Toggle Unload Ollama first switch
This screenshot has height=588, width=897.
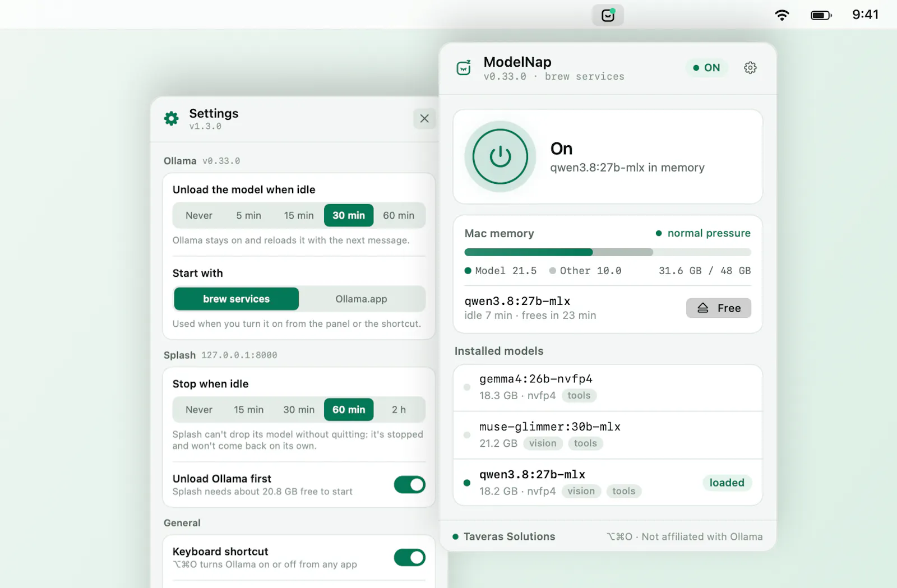(x=409, y=485)
